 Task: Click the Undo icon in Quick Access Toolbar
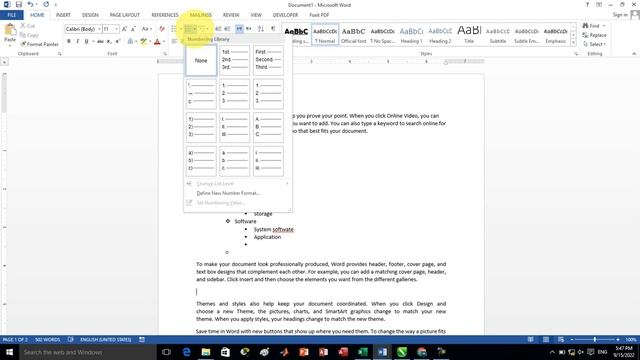click(x=30, y=4)
